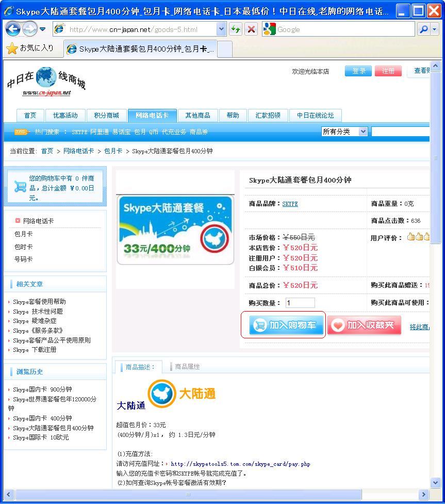
Task: Select sidebar category 包月卡
Action: (x=23, y=234)
